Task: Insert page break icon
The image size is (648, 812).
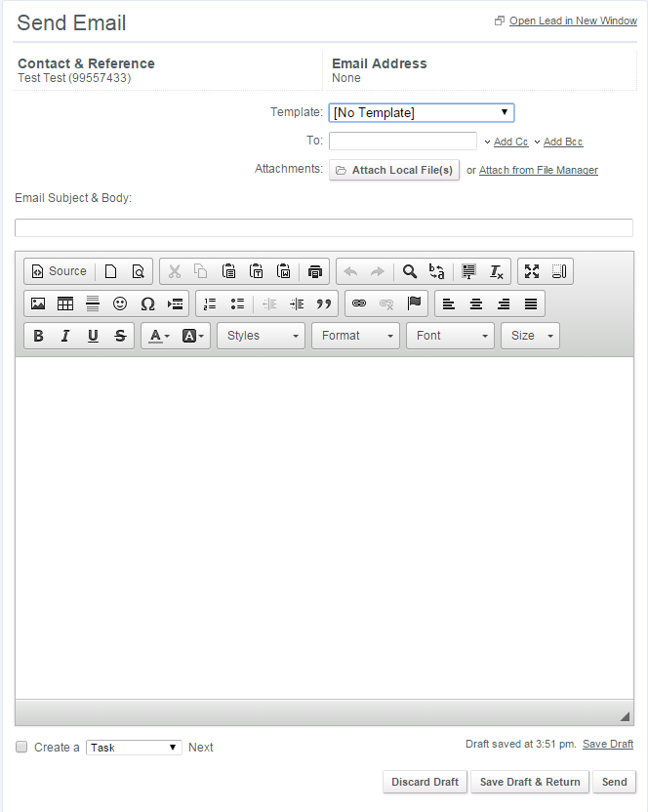Action: (175, 304)
